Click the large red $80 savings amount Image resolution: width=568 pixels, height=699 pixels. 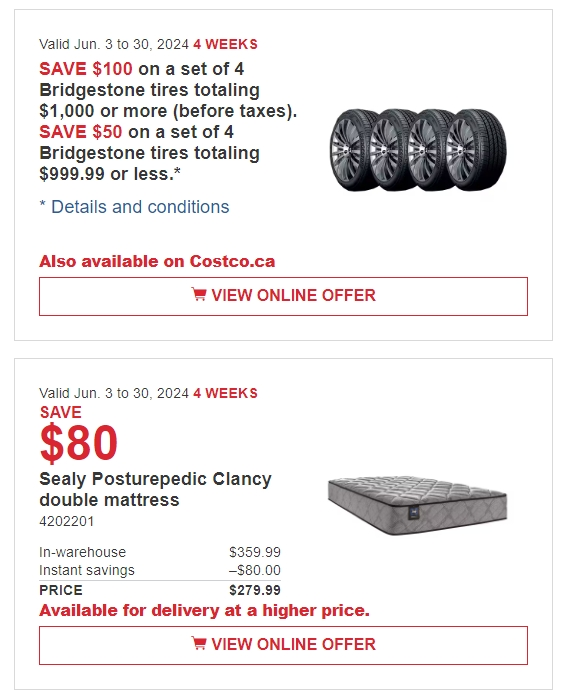(78, 443)
